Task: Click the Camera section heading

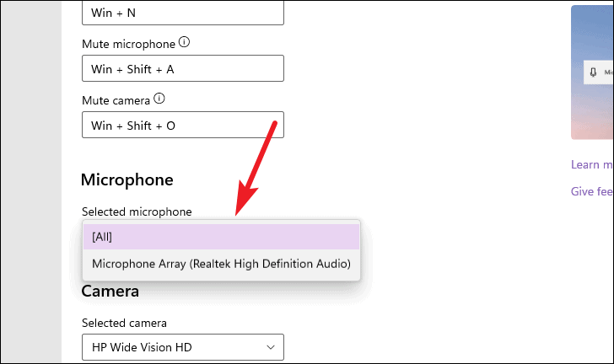Action: coord(110,292)
